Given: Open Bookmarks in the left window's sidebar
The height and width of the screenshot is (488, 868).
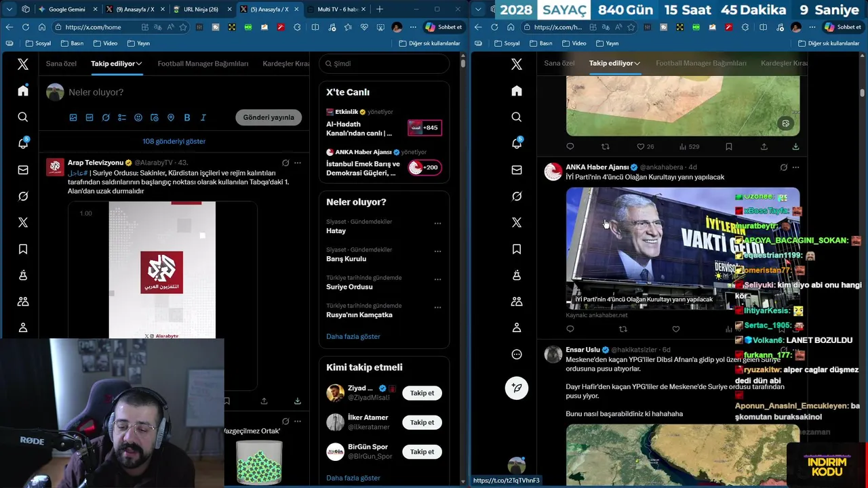Looking at the screenshot, I should tap(23, 249).
